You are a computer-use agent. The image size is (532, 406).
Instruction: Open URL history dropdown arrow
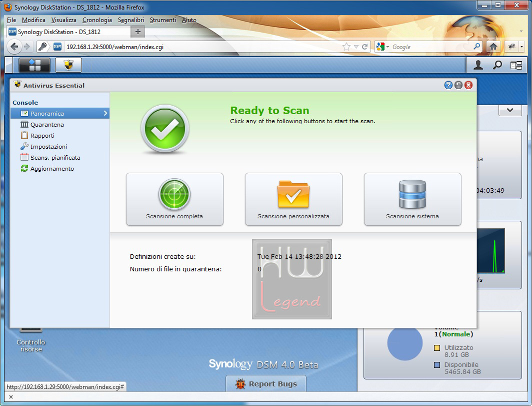pos(356,47)
